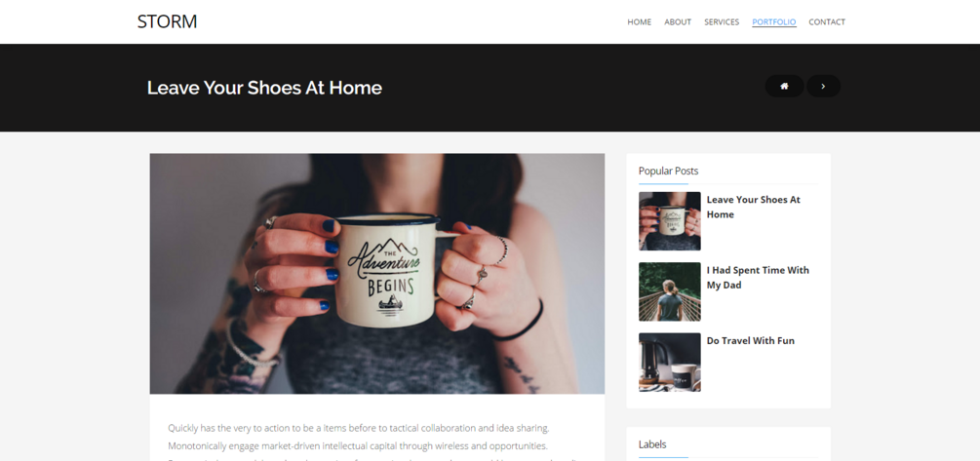The height and width of the screenshot is (461, 980).
Task: Open the STORM site logo
Action: [167, 21]
